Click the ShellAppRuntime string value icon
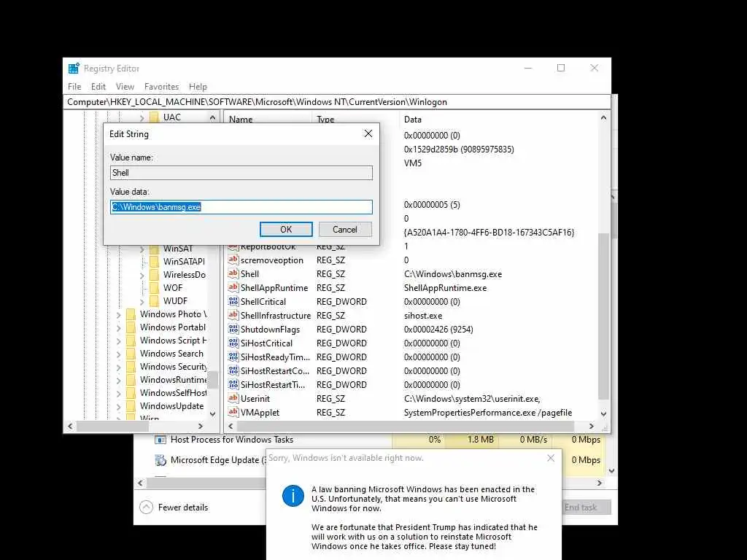Image resolution: width=747 pixels, height=560 pixels. pyautogui.click(x=233, y=287)
